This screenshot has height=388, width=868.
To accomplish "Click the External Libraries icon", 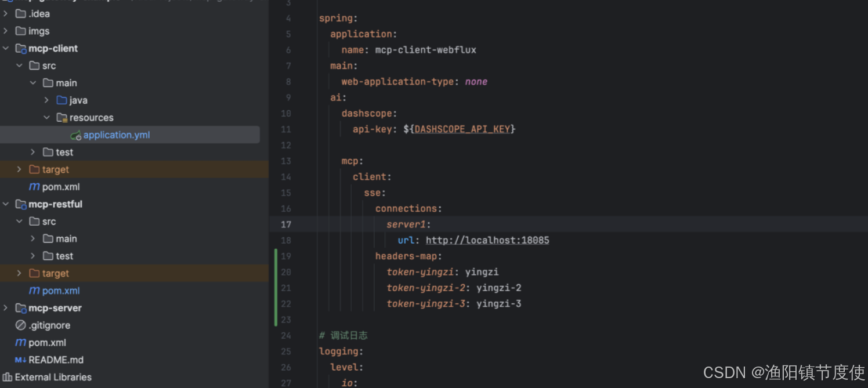I will click(x=8, y=377).
